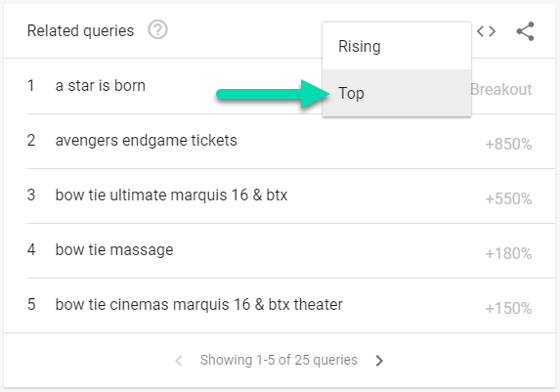560x392 pixels.
Task: Click 'Showing 1-5 of 25 queries' text
Action: [279, 360]
